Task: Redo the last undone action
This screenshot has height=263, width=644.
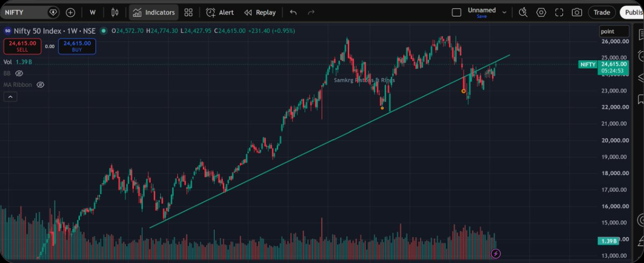Action: tap(311, 13)
